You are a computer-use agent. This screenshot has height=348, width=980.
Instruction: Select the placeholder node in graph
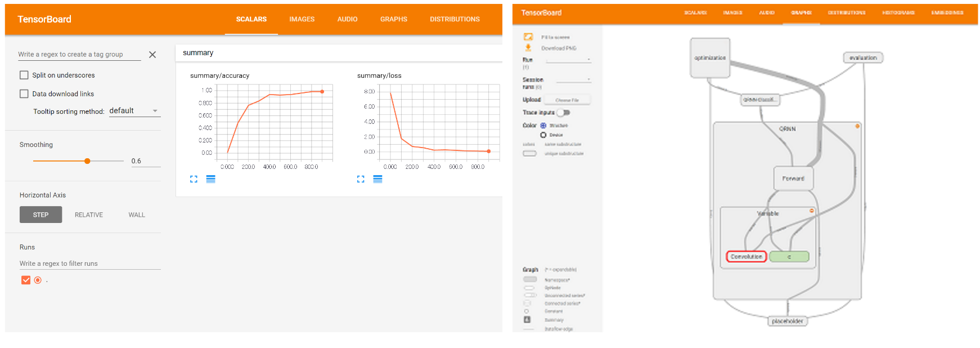coord(788,321)
